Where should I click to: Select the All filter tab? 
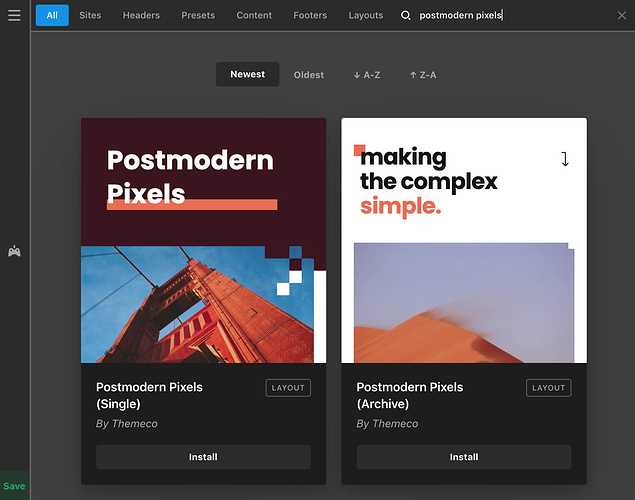52,15
